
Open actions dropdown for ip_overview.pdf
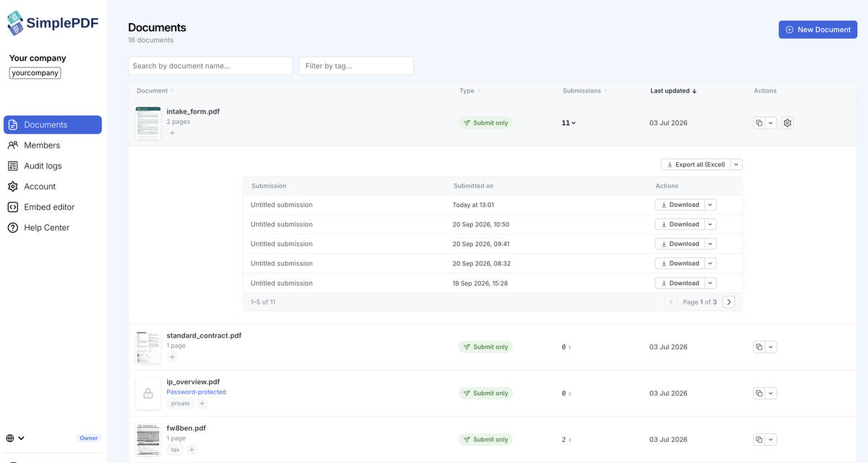(x=771, y=394)
